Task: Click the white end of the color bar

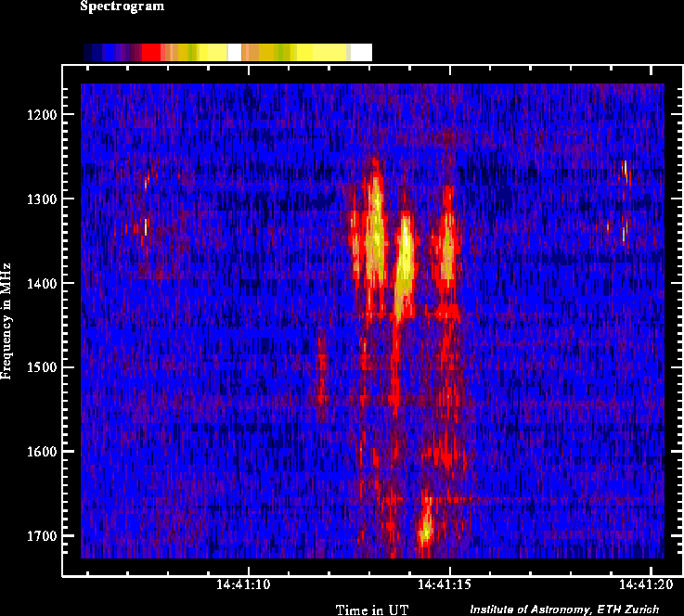Action: point(361,52)
